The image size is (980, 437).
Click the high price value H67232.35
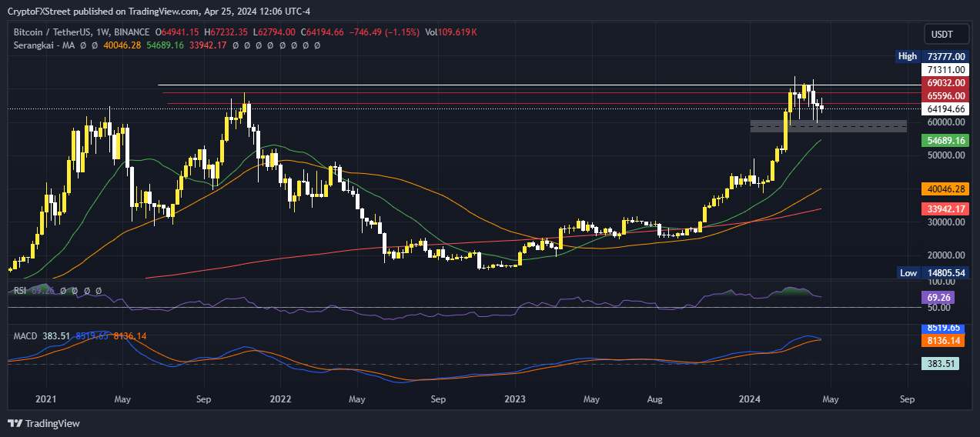click(226, 32)
